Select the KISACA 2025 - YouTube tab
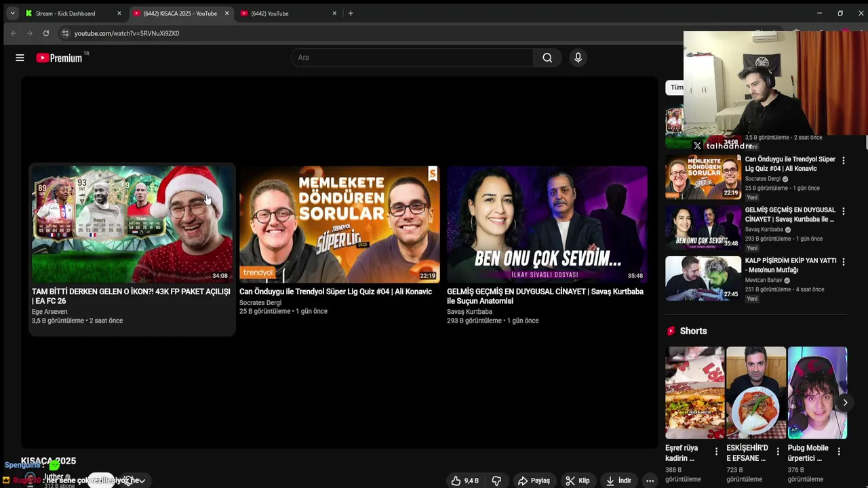This screenshot has width=868, height=488. click(180, 14)
